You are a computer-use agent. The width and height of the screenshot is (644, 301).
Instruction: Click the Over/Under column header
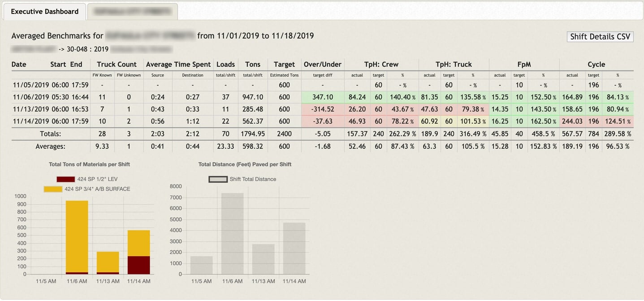[322, 64]
